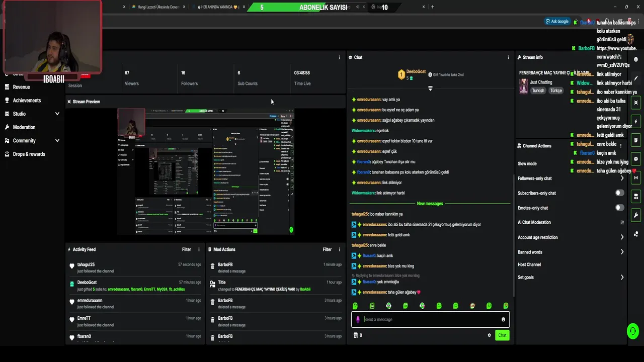
Task: Open the Host Channel action
Action: pos(529,264)
